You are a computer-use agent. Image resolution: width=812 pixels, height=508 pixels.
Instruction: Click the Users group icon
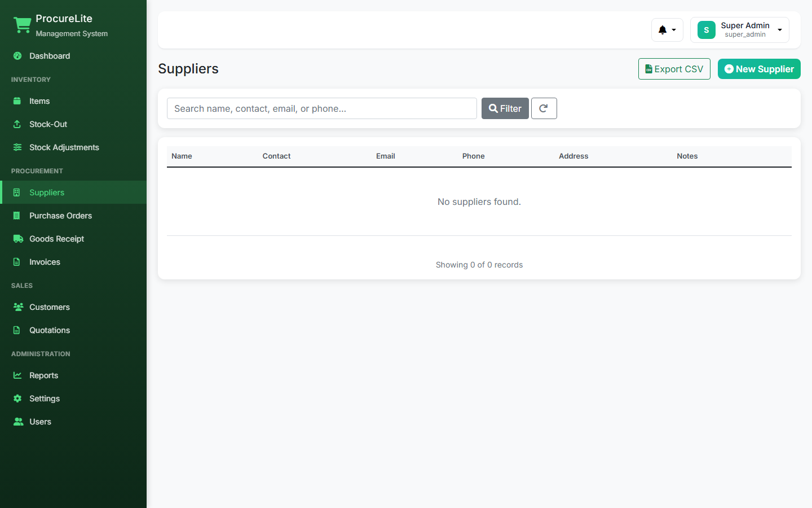click(18, 422)
